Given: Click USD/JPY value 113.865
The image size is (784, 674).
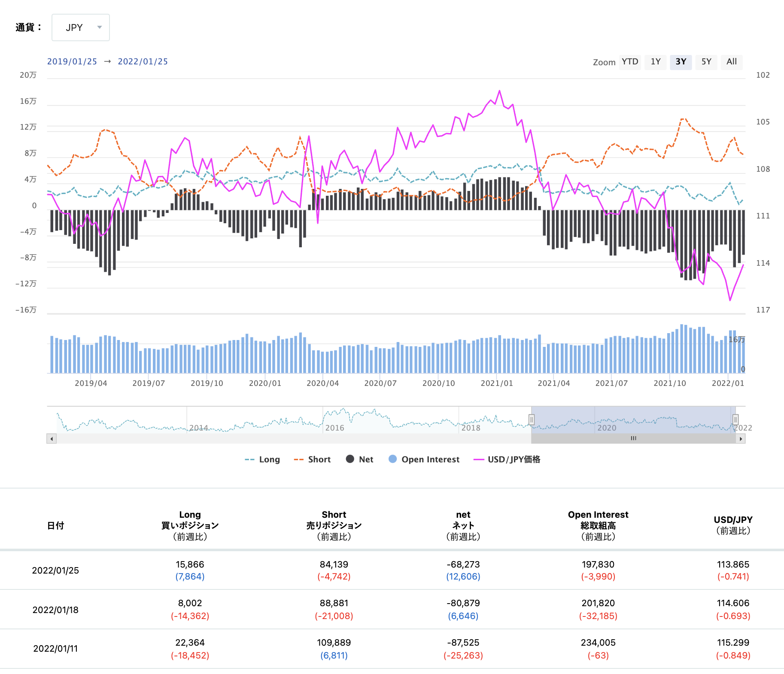Looking at the screenshot, I should 733,565.
